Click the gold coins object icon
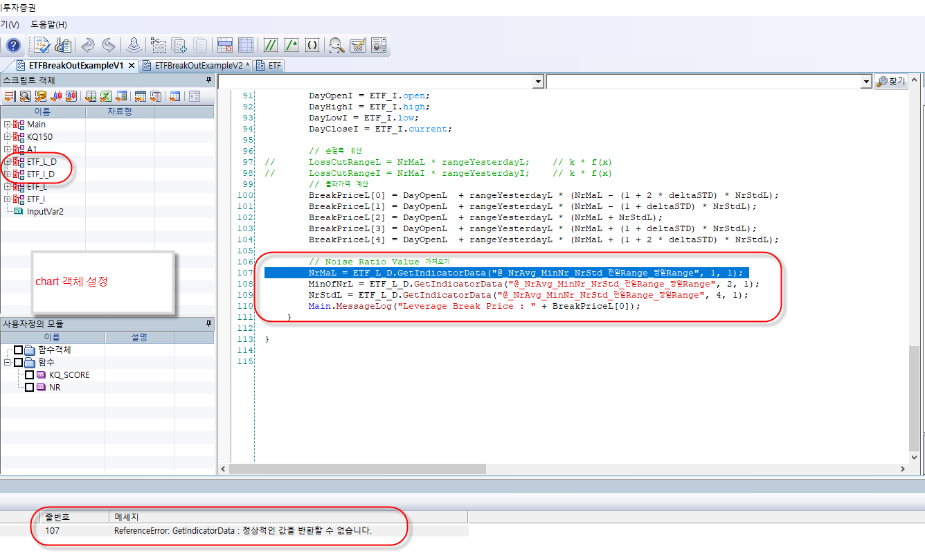 tap(41, 96)
